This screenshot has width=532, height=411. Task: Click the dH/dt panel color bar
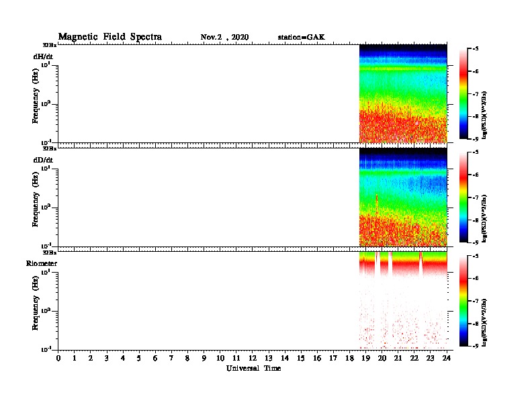pos(463,94)
